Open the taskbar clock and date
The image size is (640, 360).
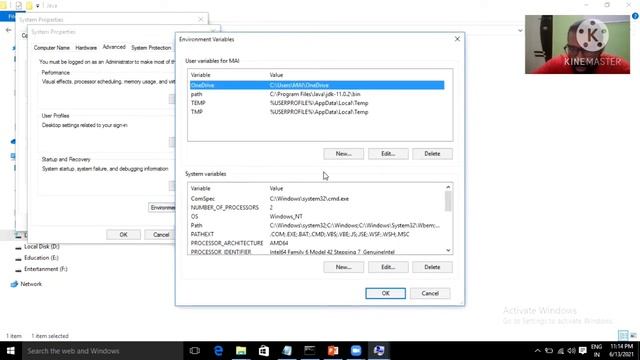(x=622, y=351)
